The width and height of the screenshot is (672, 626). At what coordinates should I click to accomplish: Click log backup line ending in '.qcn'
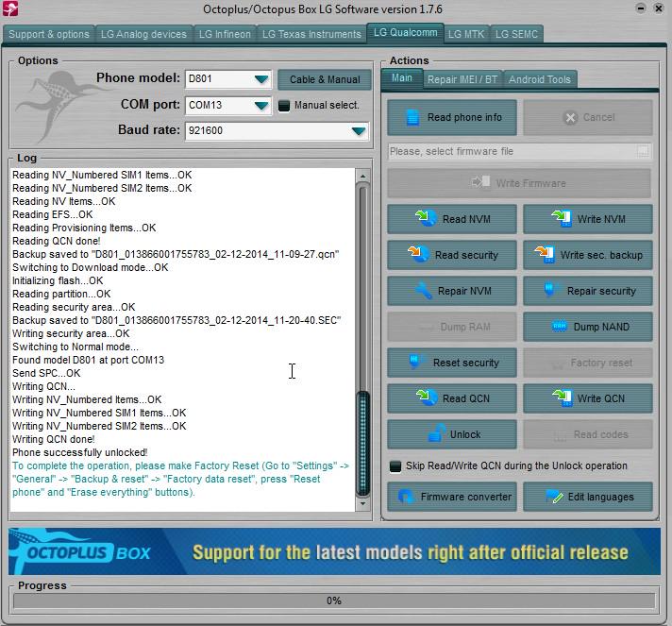coord(176,254)
